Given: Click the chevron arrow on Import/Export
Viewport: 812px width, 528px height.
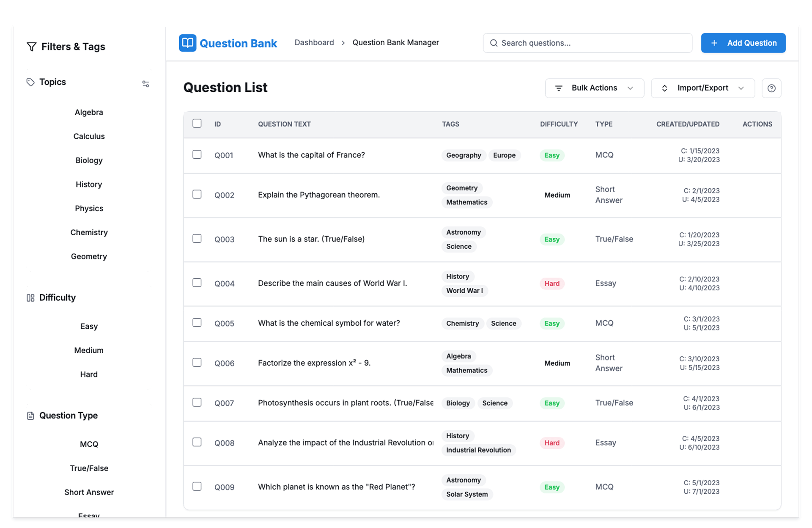Looking at the screenshot, I should [741, 88].
